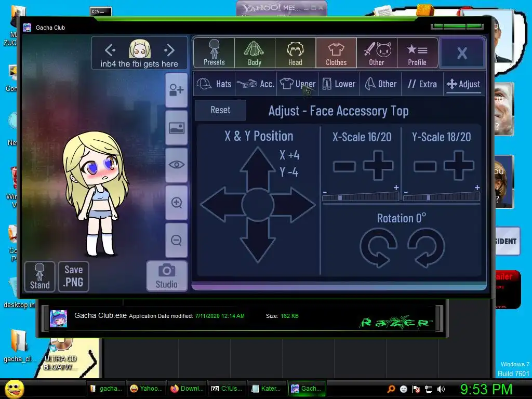Click the add character icon
The height and width of the screenshot is (399, 532).
pos(177,90)
